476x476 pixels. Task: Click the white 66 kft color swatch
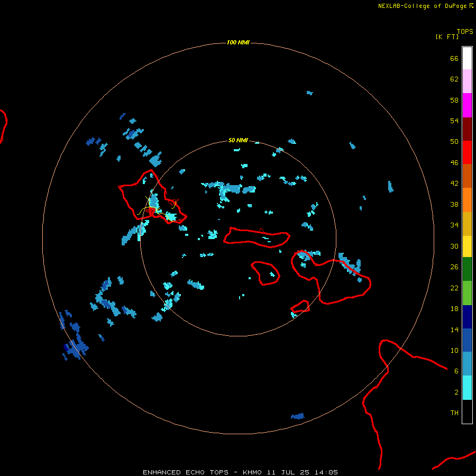point(467,58)
